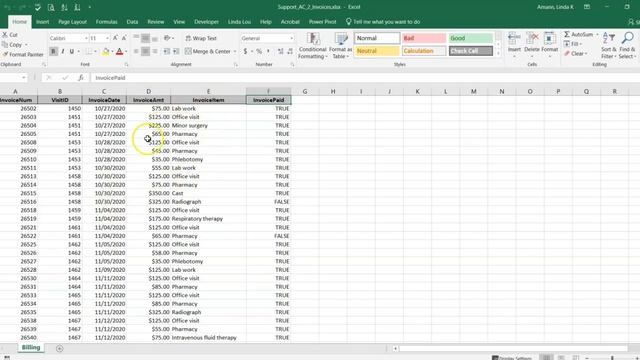Apply the Calculation cell style
640x360 pixels.
click(424, 51)
